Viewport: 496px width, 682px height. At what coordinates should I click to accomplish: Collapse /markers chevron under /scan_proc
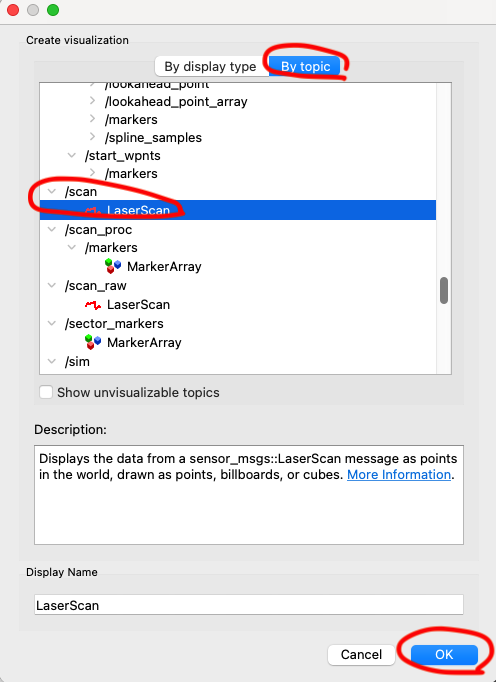pyautogui.click(x=72, y=247)
